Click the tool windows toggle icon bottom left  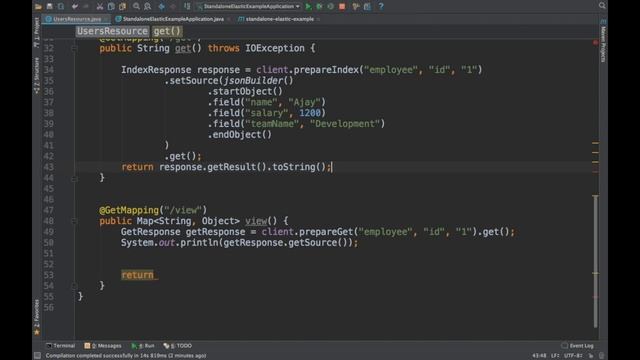(x=38, y=356)
